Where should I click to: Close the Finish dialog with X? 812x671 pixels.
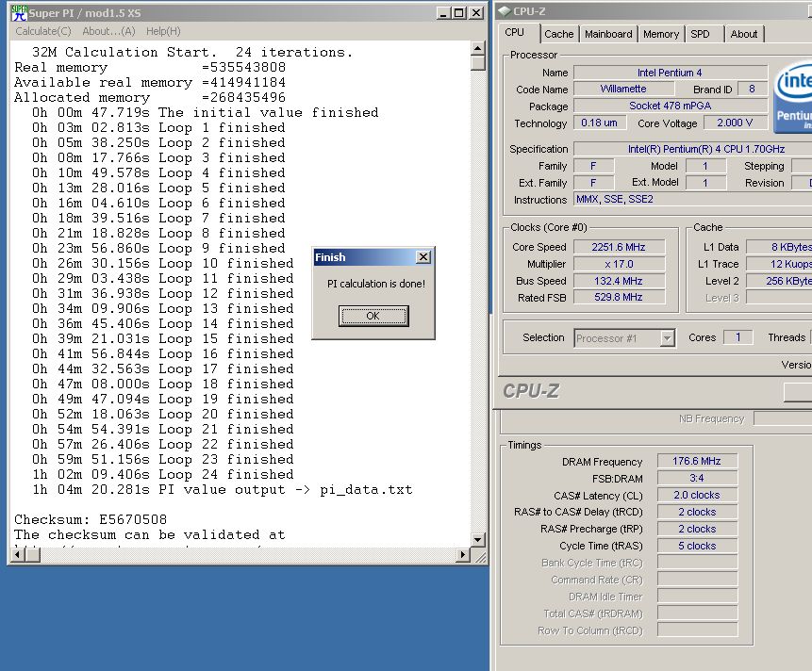423,256
